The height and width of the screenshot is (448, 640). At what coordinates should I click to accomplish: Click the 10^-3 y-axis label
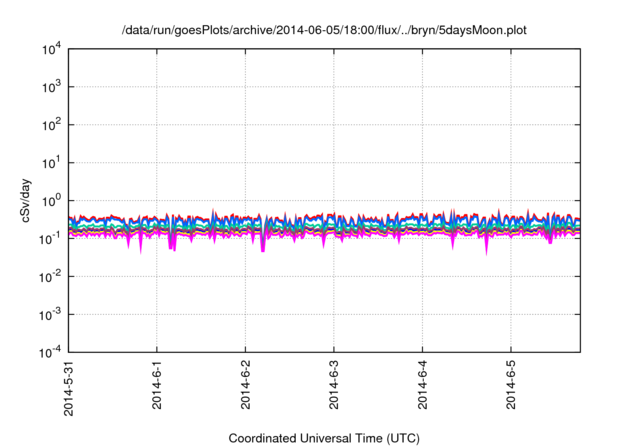tap(50, 315)
